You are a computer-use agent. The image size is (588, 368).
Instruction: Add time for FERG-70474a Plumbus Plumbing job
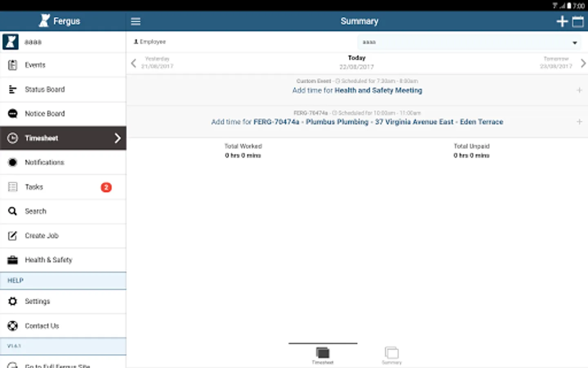[357, 121]
